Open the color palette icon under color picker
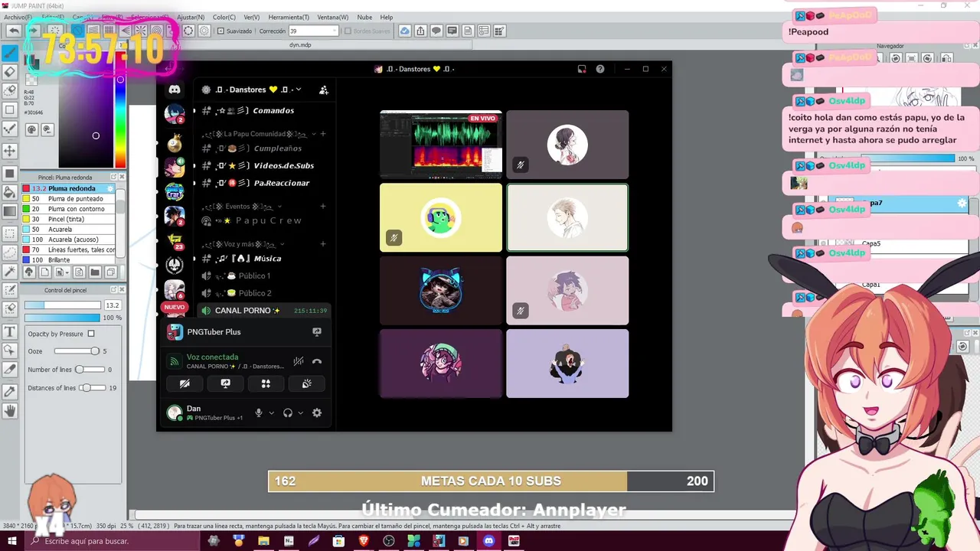Image resolution: width=980 pixels, height=551 pixels. (31, 130)
